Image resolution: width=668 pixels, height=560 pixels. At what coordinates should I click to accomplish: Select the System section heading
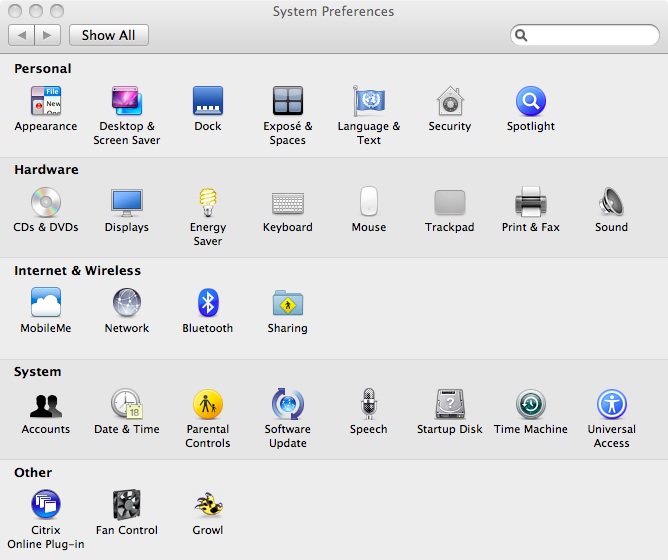[x=37, y=372]
